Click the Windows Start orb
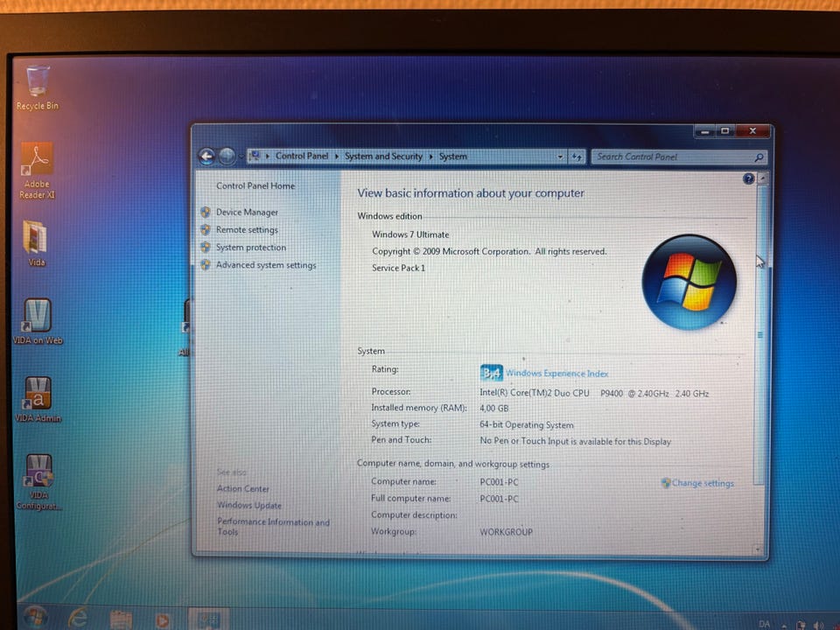This screenshot has height=630, width=840. coord(35,618)
